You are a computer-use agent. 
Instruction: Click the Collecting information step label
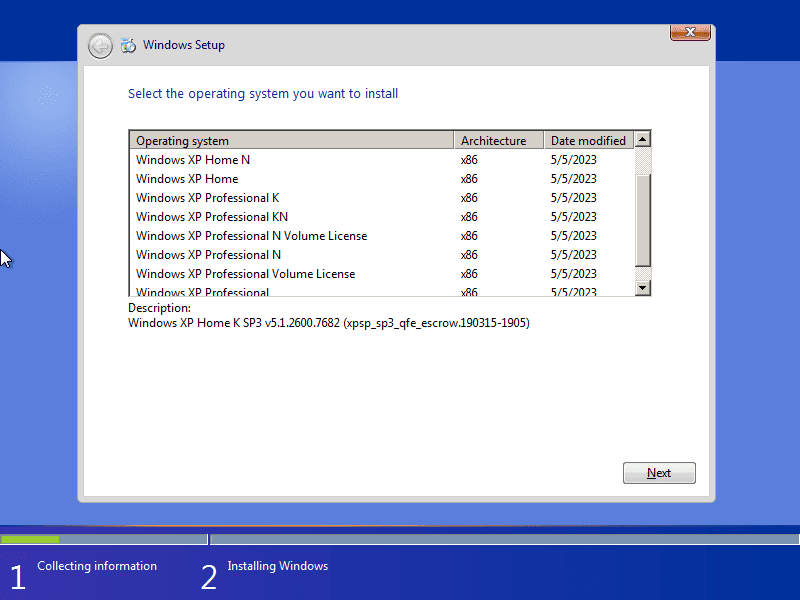pos(97,566)
